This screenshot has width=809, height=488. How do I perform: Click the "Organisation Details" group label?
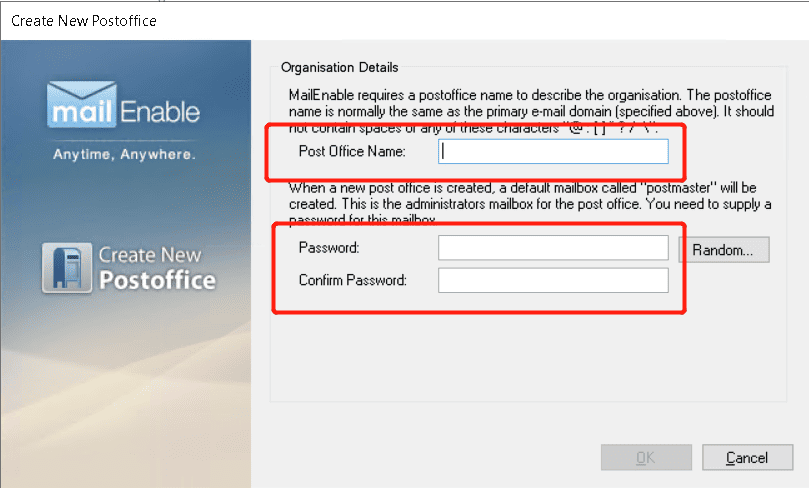tap(339, 67)
